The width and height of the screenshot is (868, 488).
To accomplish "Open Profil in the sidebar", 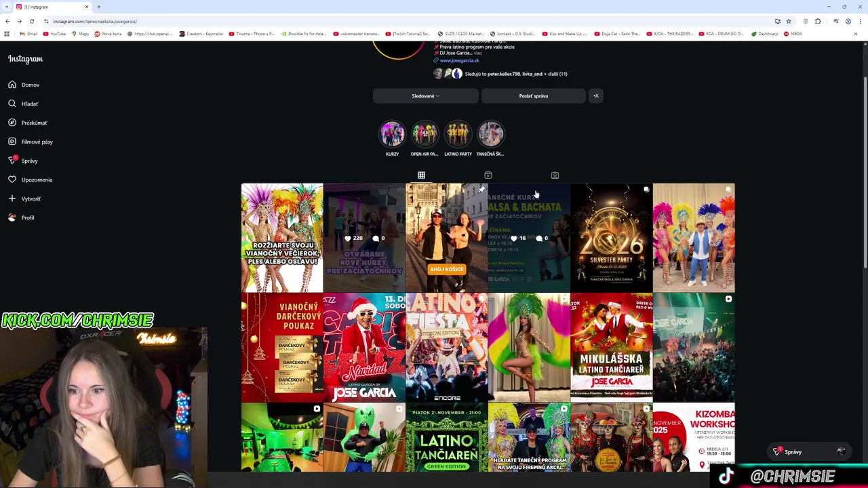I will tap(22, 218).
